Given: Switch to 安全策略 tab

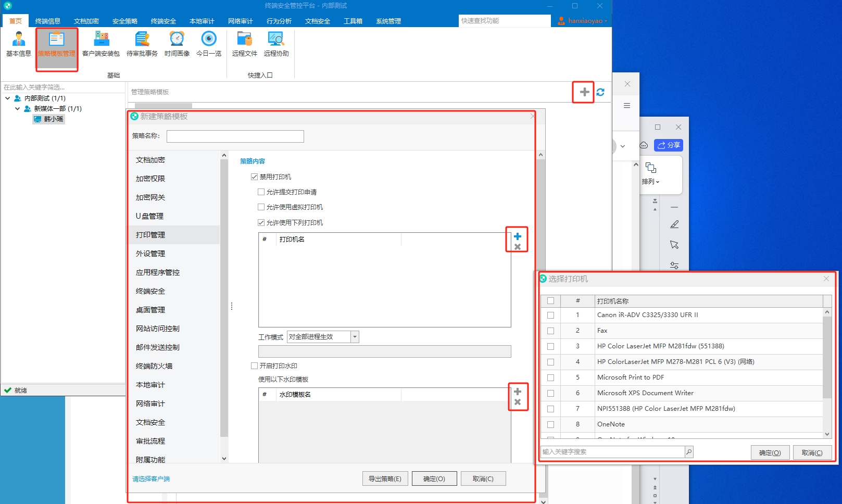Looking at the screenshot, I should (x=125, y=21).
